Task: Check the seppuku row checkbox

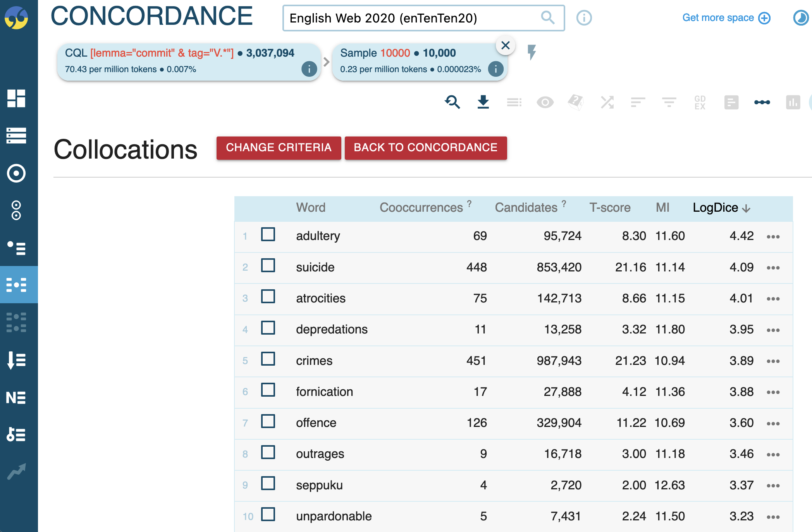Action: tap(268, 484)
